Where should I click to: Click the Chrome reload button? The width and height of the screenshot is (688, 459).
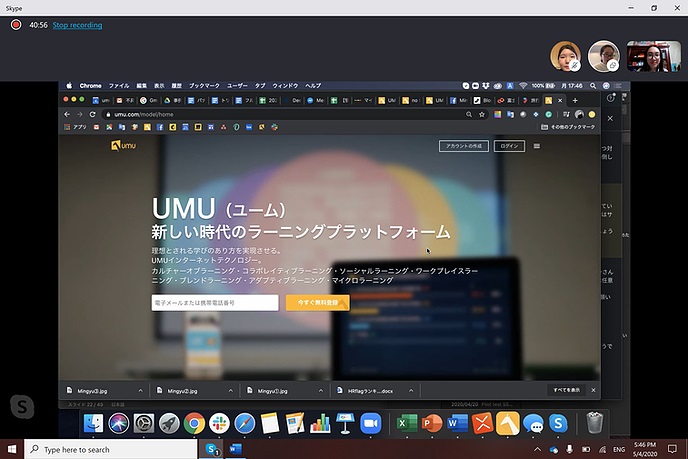click(92, 114)
